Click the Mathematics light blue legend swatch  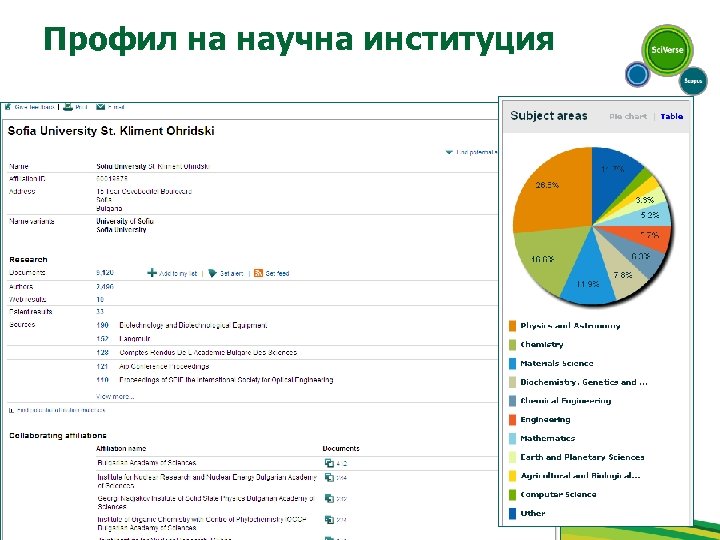[x=512, y=438]
